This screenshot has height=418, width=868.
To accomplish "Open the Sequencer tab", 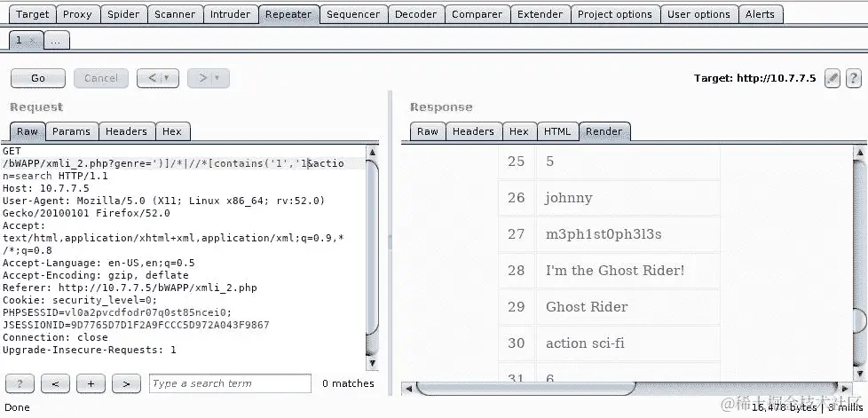I will (353, 14).
